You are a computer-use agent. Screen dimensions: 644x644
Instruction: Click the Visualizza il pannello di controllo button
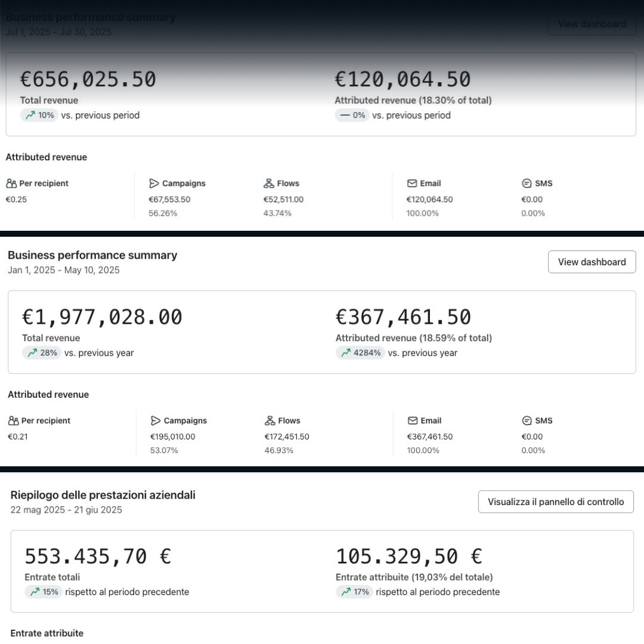(x=556, y=502)
